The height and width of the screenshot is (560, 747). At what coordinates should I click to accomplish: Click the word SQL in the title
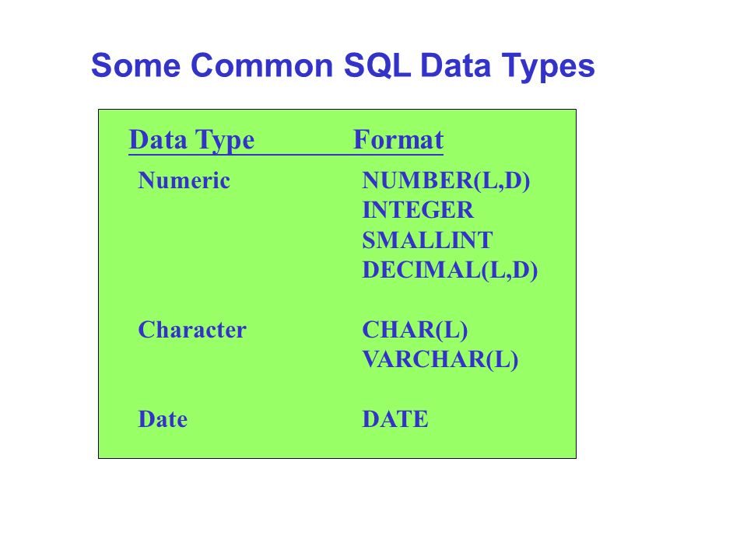[377, 65]
